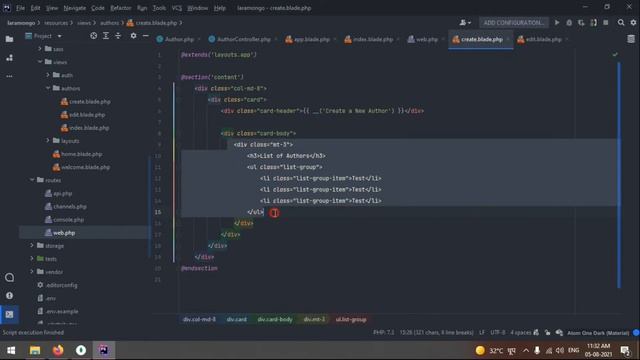The height and width of the screenshot is (360, 640).
Task: Open the Terminal tool window
Action: point(9,314)
